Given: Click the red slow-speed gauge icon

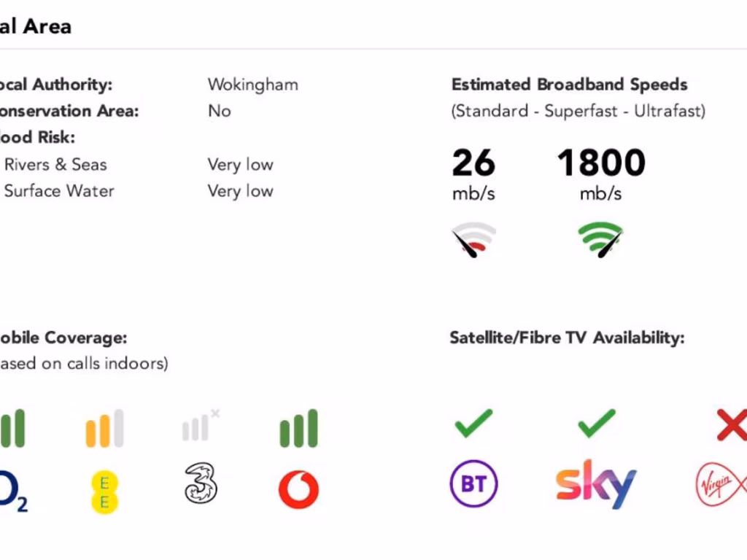Looking at the screenshot, I should click(x=474, y=241).
